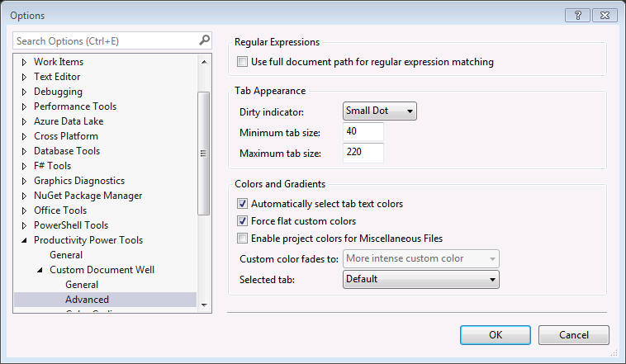Viewport: 626px width, 364px height.
Task: Select Advanced under Custom Document Well
Action: 87,300
